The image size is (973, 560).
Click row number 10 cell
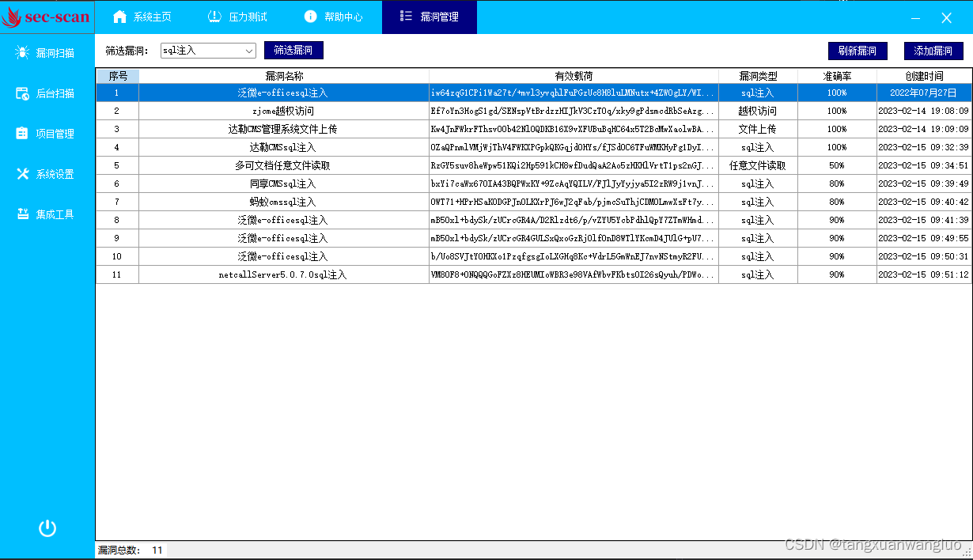pyautogui.click(x=117, y=256)
